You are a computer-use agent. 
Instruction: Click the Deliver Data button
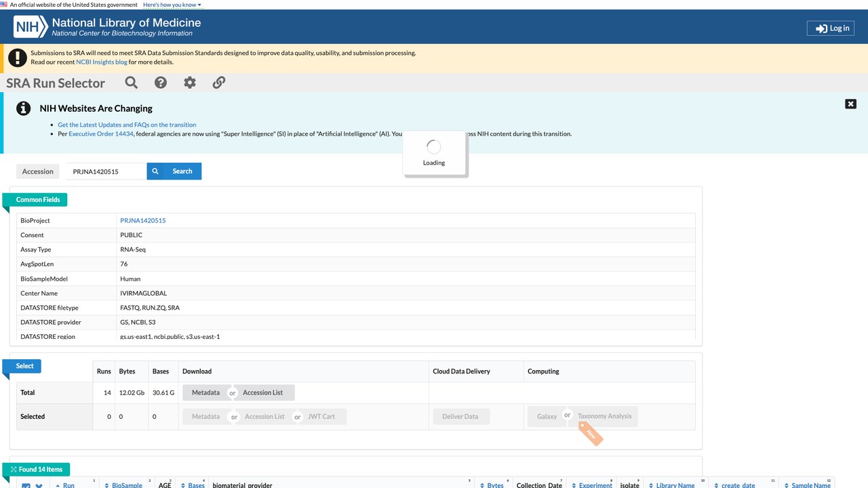(x=460, y=416)
